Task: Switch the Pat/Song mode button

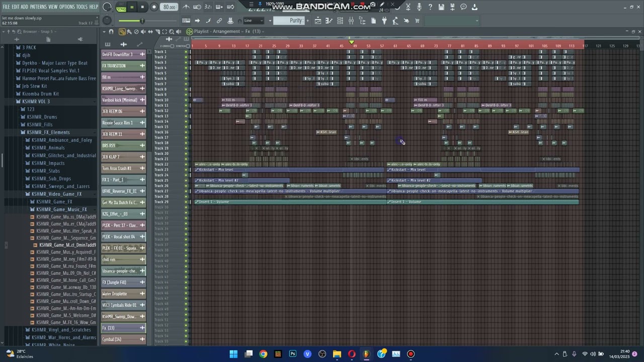Action: coord(121,7)
